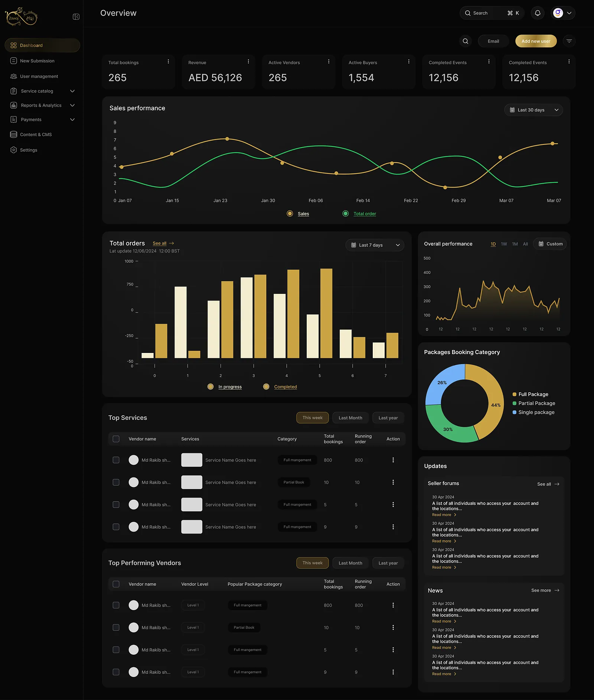The image size is (594, 700).
Task: Select 1M in Overall performance
Action: tap(515, 244)
